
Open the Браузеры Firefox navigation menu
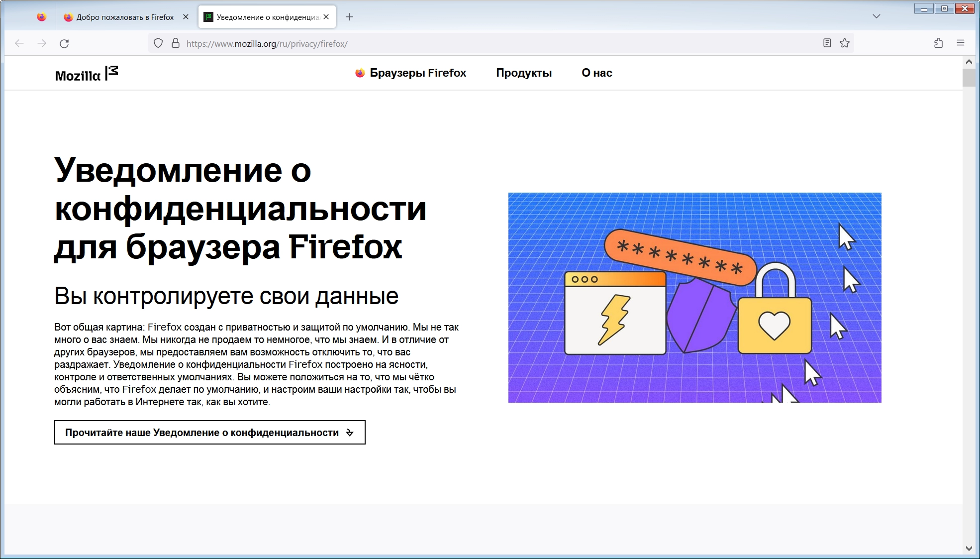click(x=411, y=73)
